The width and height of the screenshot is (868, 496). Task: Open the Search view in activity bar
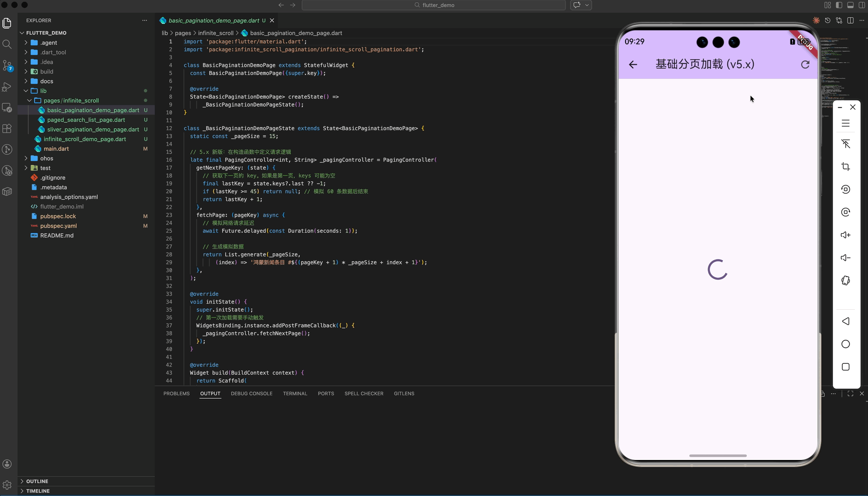[7, 44]
